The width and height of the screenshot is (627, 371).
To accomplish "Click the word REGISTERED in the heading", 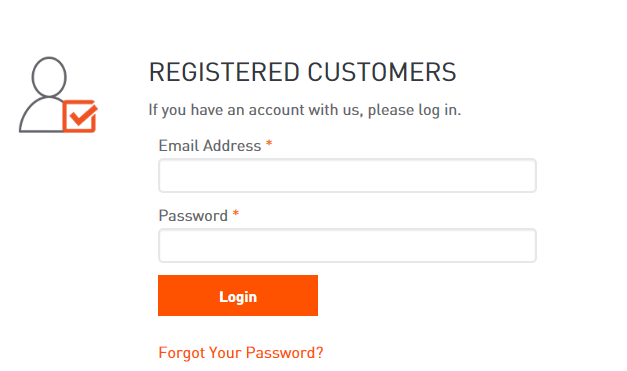I will tap(224, 72).
